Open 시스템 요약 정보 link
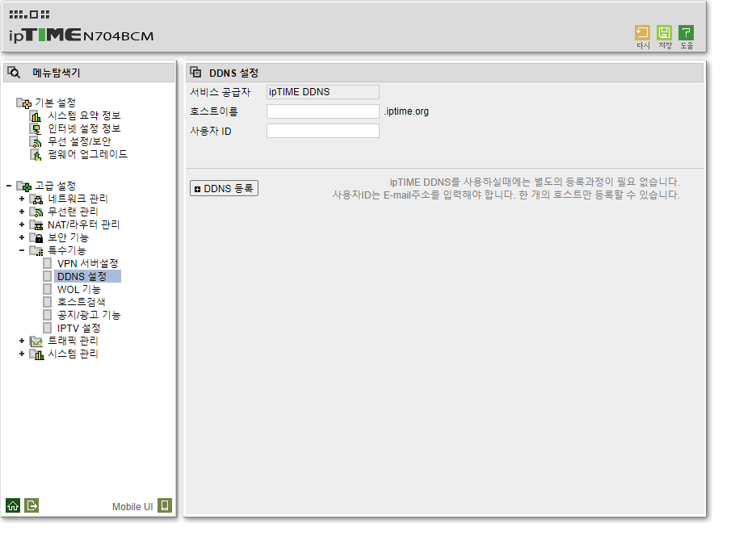This screenshot has height=549, width=756. click(84, 115)
